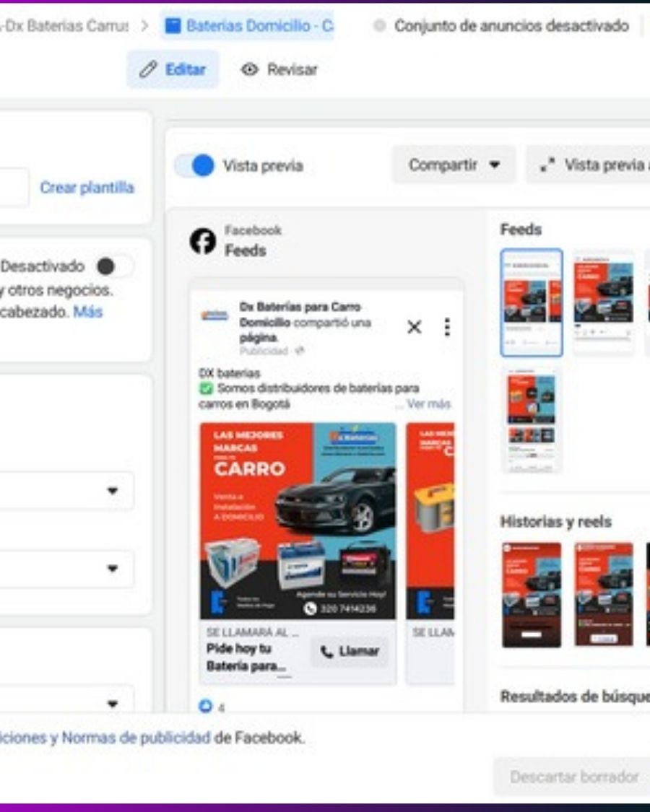Click Descartar borrador button
This screenshot has height=812, width=650.
point(573,777)
